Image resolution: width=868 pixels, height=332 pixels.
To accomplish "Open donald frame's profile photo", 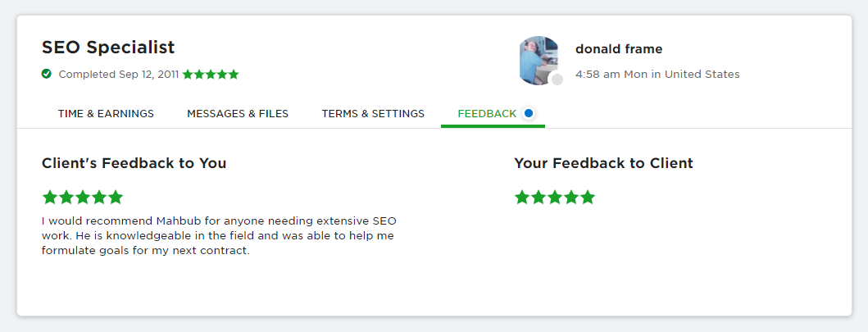I will (x=539, y=61).
